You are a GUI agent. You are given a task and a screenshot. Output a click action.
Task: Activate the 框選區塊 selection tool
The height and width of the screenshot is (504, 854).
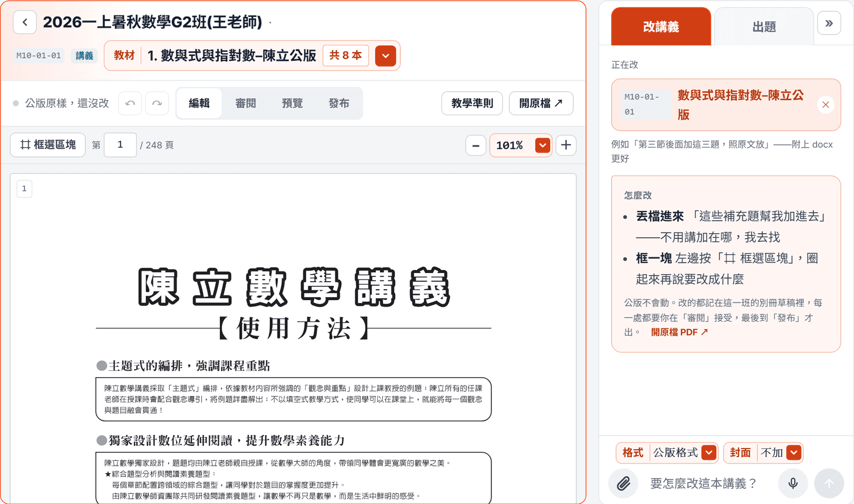48,145
